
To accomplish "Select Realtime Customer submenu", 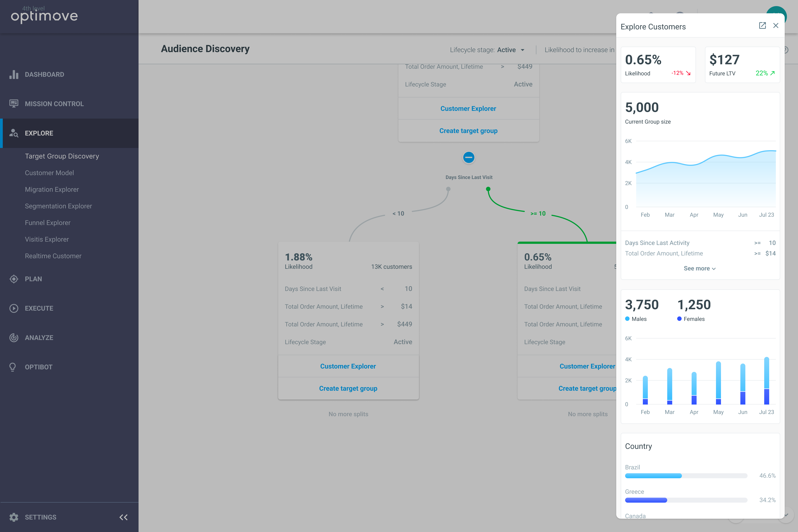I will [53, 256].
